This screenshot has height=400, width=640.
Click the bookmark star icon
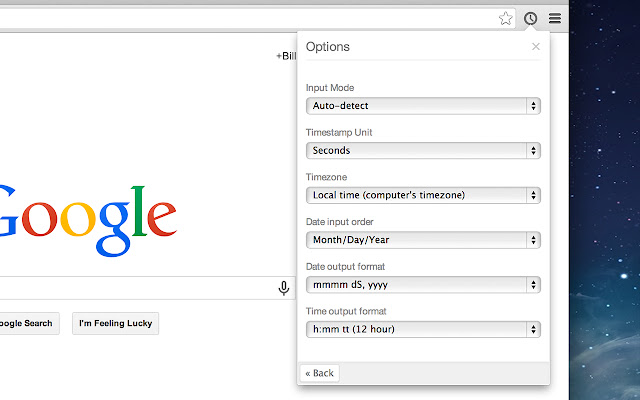point(506,18)
